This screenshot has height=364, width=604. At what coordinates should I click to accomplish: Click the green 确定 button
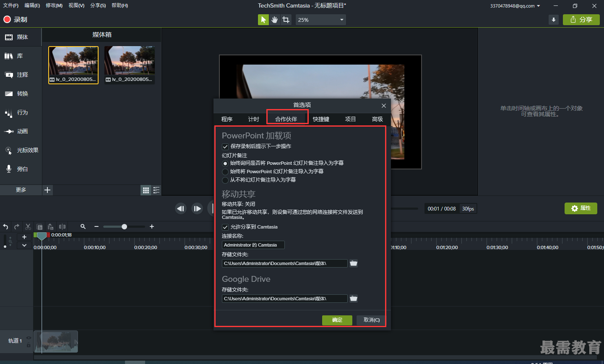337,320
